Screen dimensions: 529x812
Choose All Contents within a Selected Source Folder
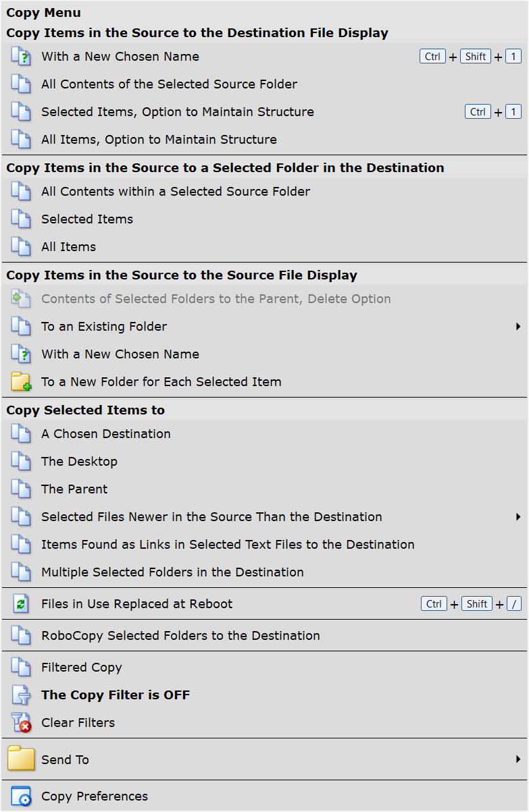[x=176, y=192]
